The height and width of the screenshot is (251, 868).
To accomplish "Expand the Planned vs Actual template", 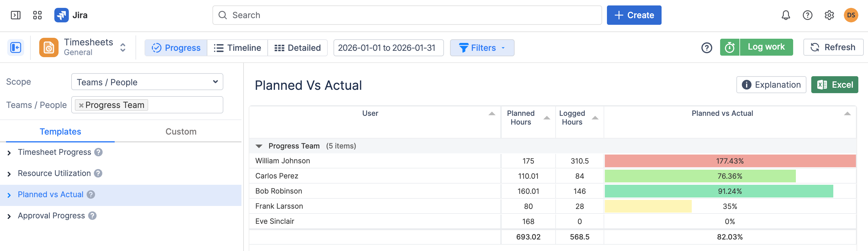I will point(9,195).
